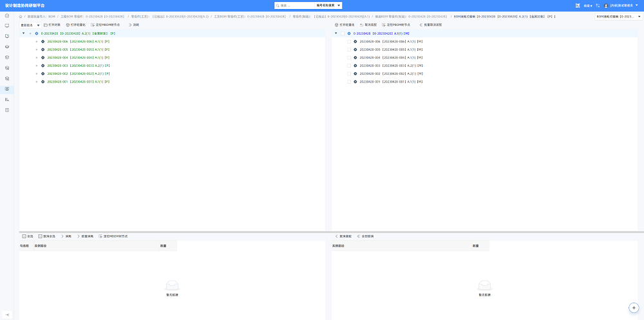Click the 取消装配 undo icon in right toolbar
The image size is (644, 320).
(x=361, y=25)
